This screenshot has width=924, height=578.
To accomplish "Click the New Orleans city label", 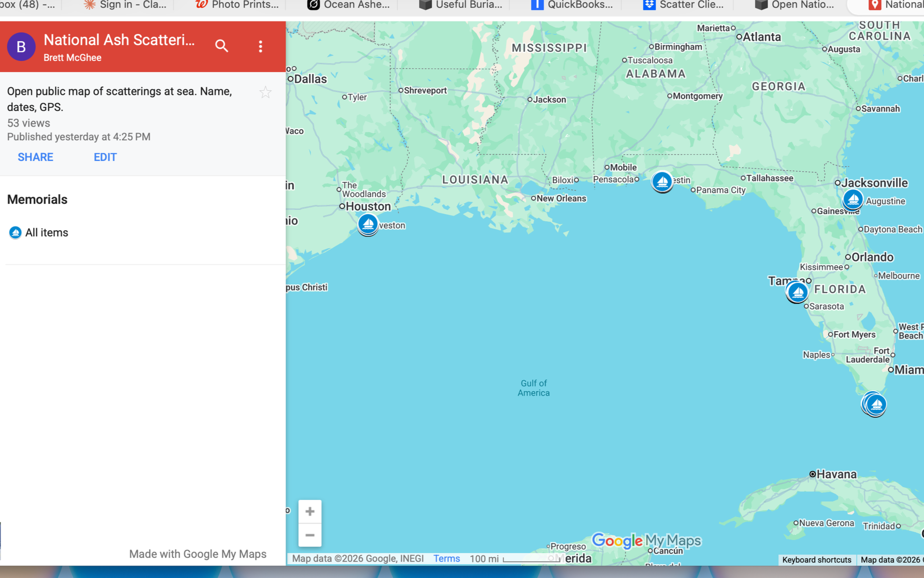I will tap(561, 198).
